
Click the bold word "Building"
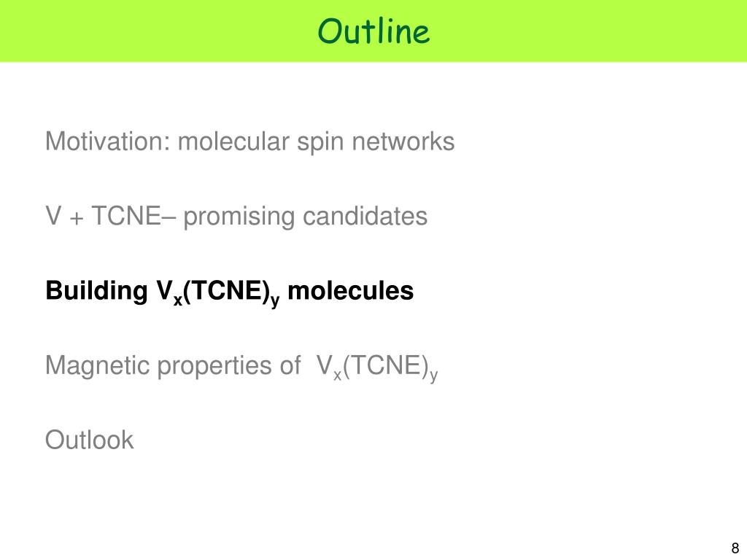click(97, 292)
